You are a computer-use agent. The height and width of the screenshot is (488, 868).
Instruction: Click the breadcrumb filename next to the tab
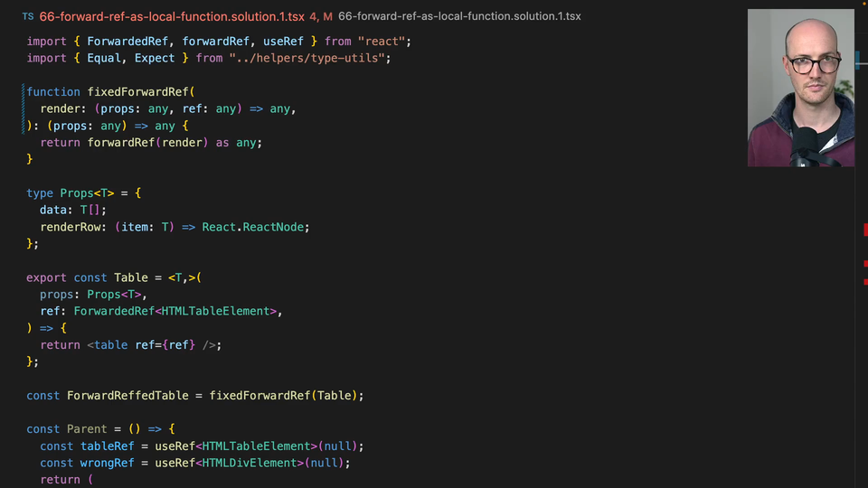point(459,16)
